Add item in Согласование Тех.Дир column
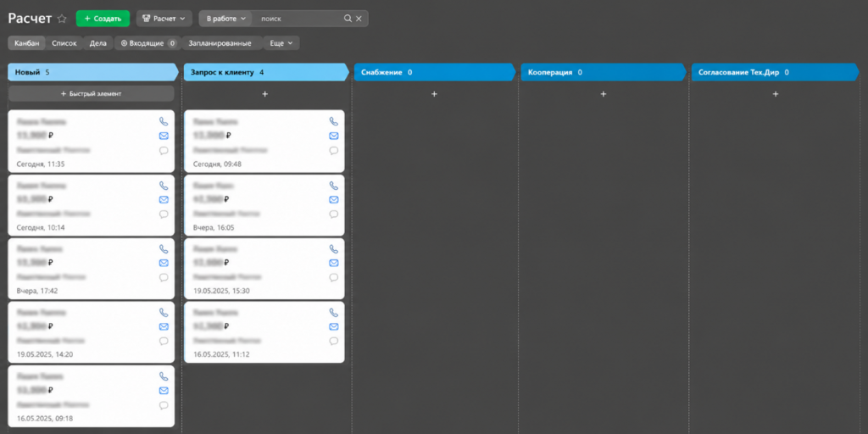The width and height of the screenshot is (868, 434). point(776,94)
